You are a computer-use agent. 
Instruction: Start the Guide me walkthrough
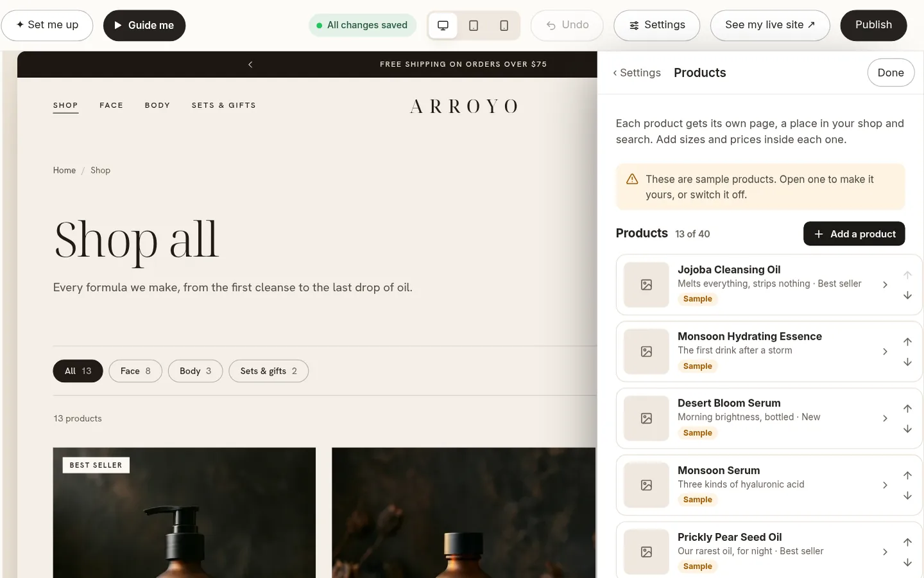[x=144, y=25]
